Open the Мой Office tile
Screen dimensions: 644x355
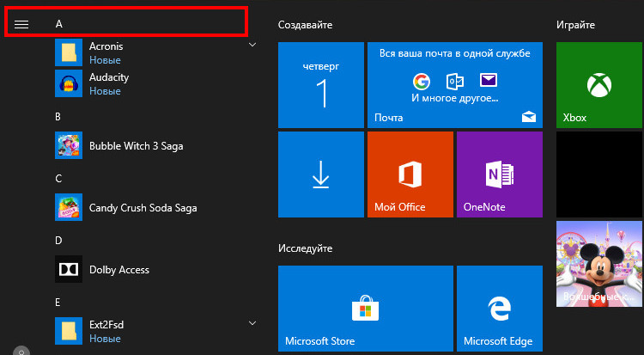(410, 174)
